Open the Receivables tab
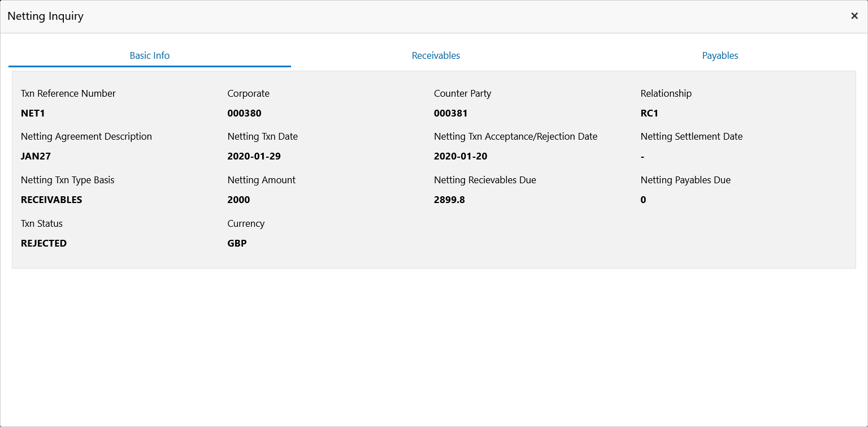This screenshot has height=427, width=868. click(x=436, y=55)
